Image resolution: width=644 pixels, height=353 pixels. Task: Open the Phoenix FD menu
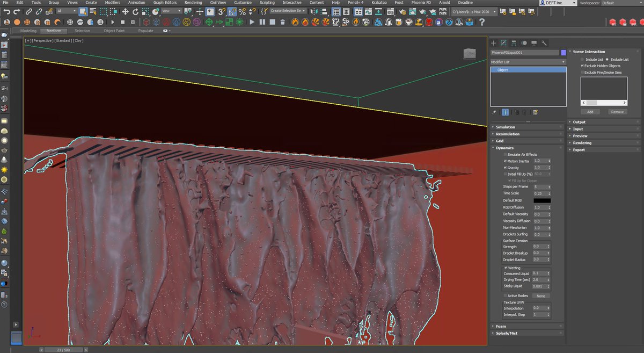point(421,3)
